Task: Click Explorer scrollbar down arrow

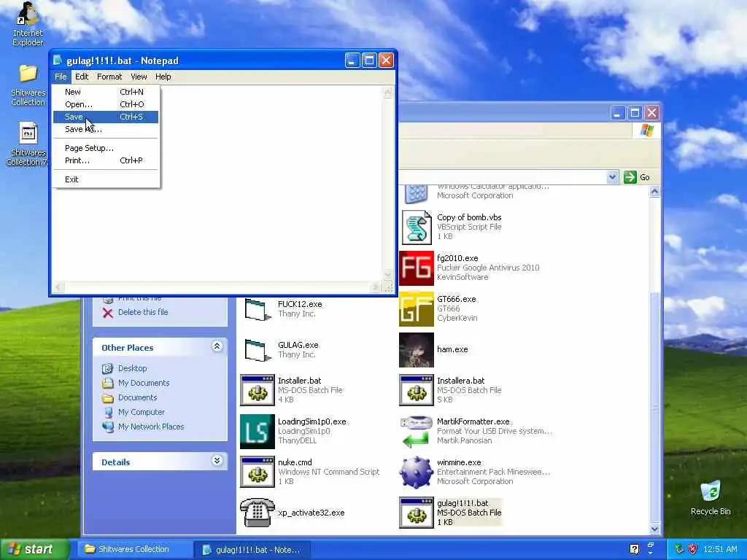Action: [x=654, y=529]
